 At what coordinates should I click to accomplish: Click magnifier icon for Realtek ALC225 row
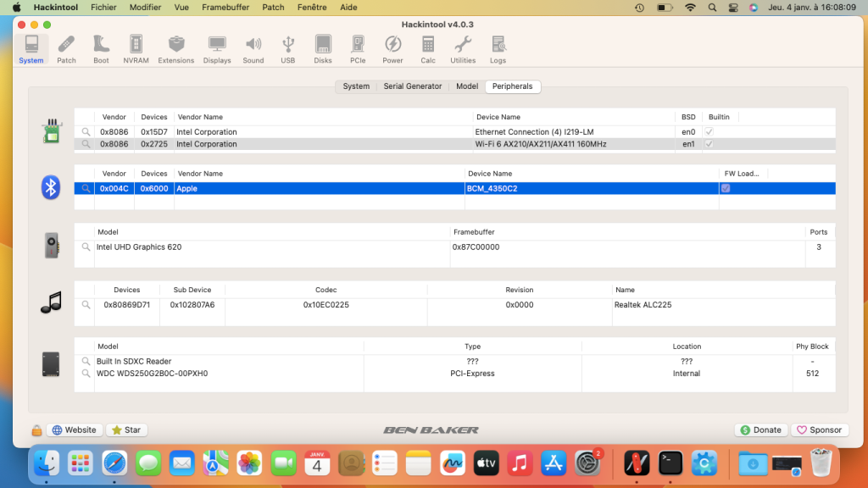click(86, 304)
